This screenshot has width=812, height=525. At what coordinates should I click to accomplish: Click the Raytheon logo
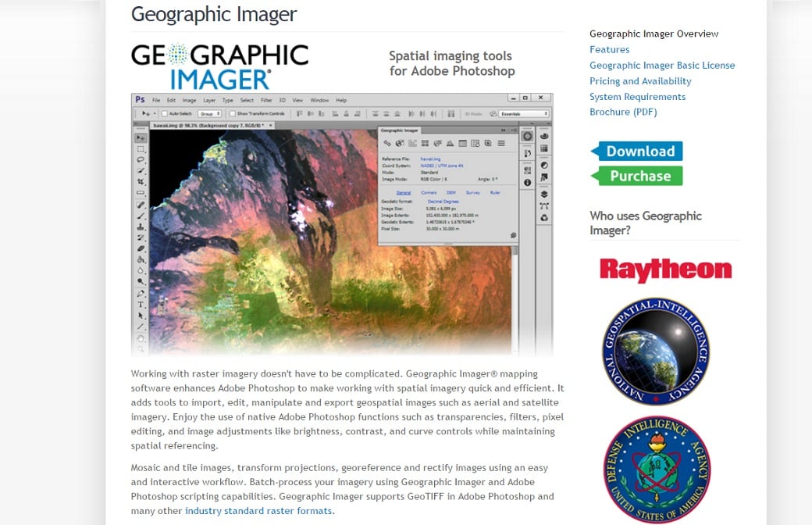click(665, 270)
